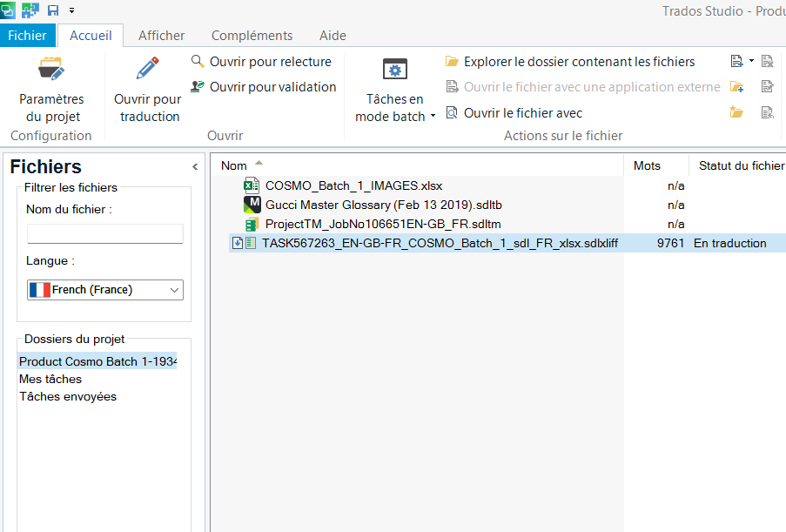Collapse the Fichiers navigation pane chevron
This screenshot has height=532, width=786.
click(195, 166)
